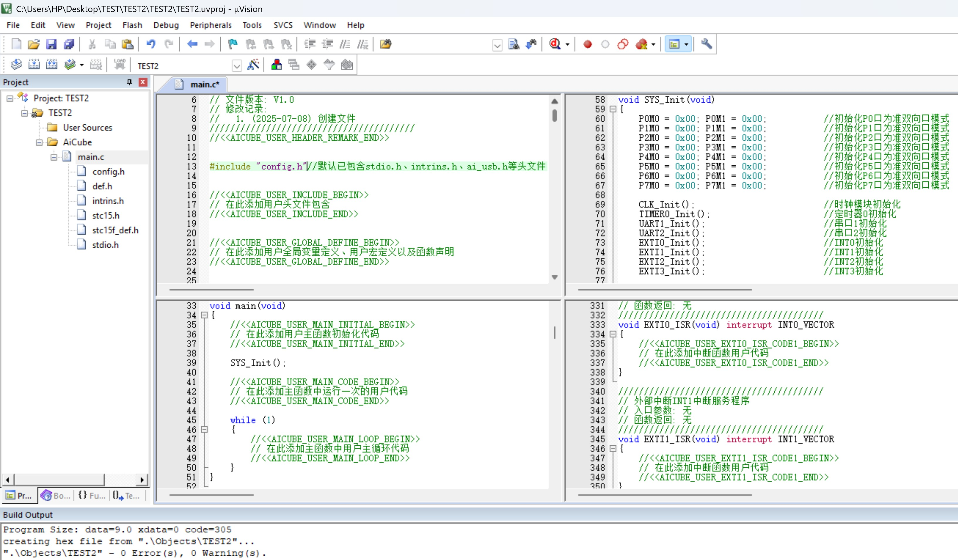Open the TEST2 target selection dropdown
This screenshot has height=560, width=958.
(236, 66)
